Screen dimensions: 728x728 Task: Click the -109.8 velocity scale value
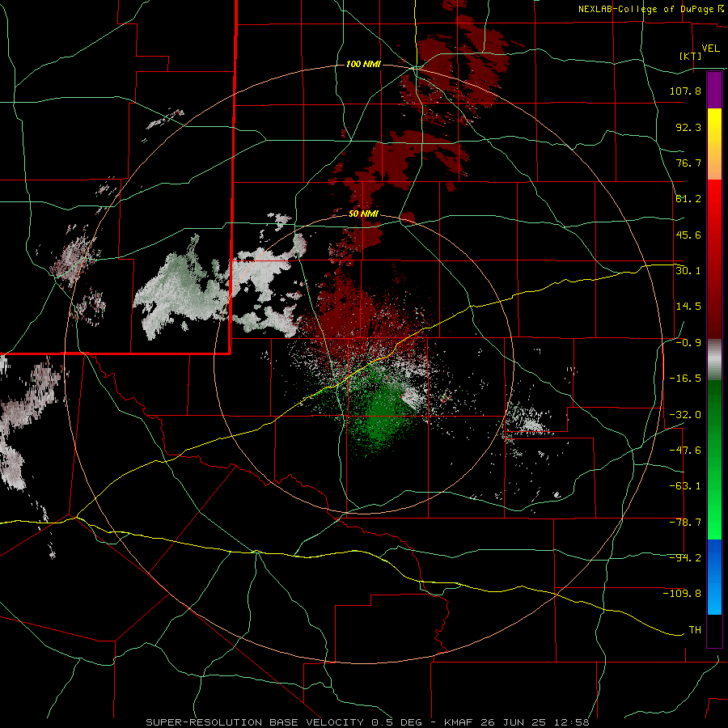682,594
